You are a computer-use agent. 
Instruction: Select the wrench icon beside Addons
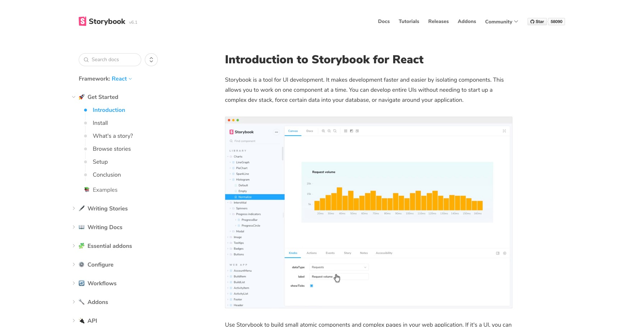82,302
